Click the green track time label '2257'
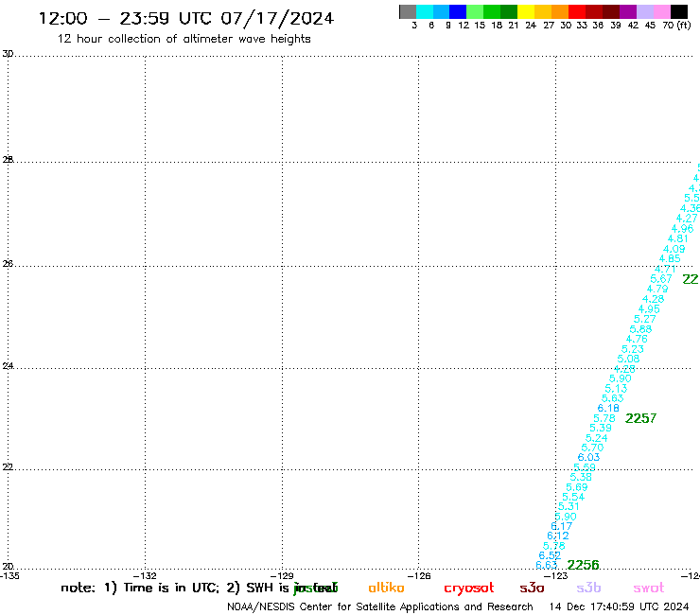 pos(640,418)
